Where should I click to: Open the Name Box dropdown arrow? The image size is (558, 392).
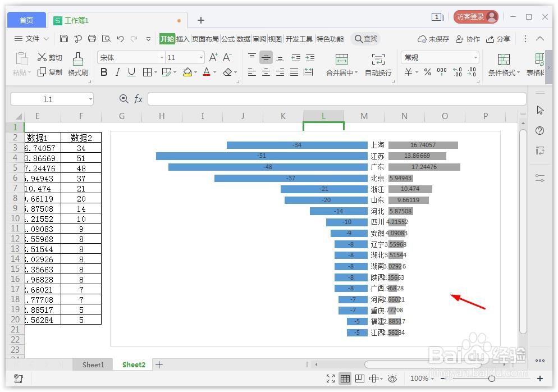coord(90,99)
